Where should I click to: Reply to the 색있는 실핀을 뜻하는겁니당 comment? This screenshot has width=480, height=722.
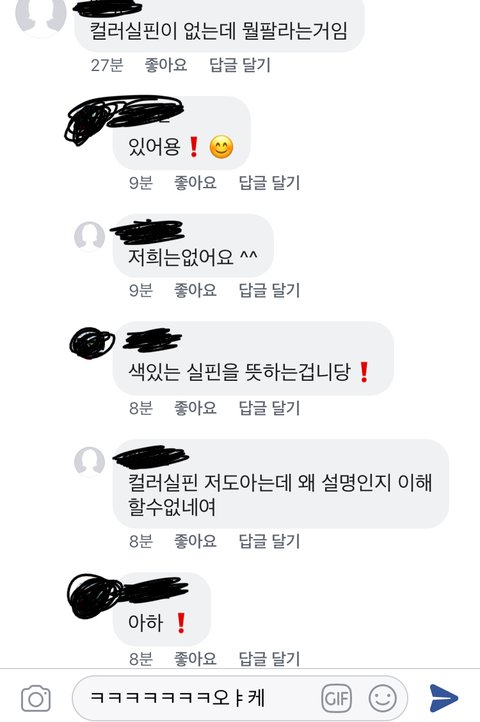click(269, 408)
